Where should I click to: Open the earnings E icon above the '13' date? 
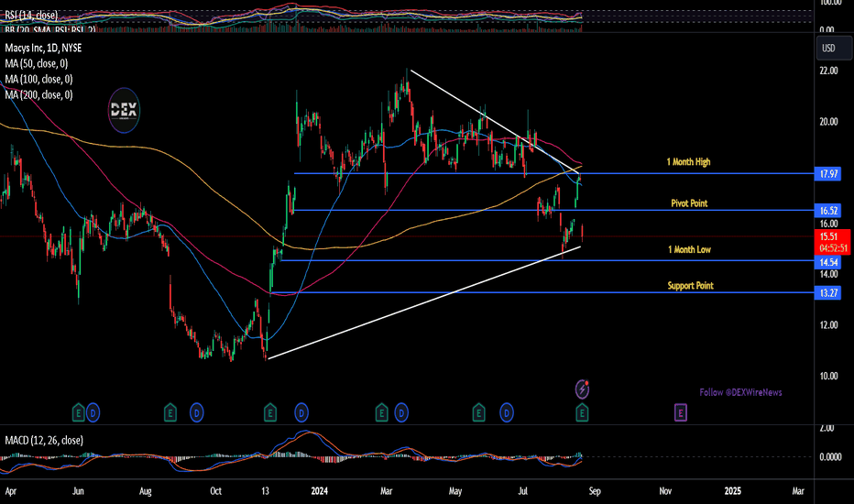(270, 413)
